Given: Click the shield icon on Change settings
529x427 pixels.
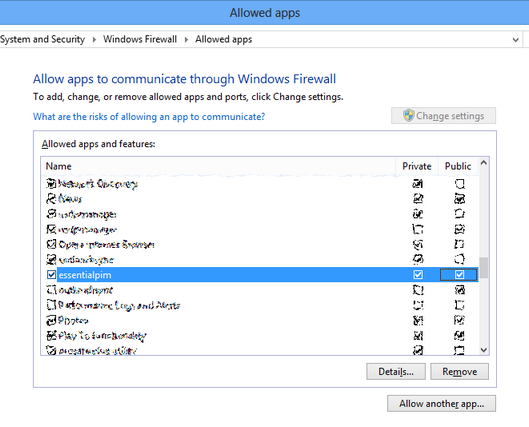Looking at the screenshot, I should tap(409, 115).
